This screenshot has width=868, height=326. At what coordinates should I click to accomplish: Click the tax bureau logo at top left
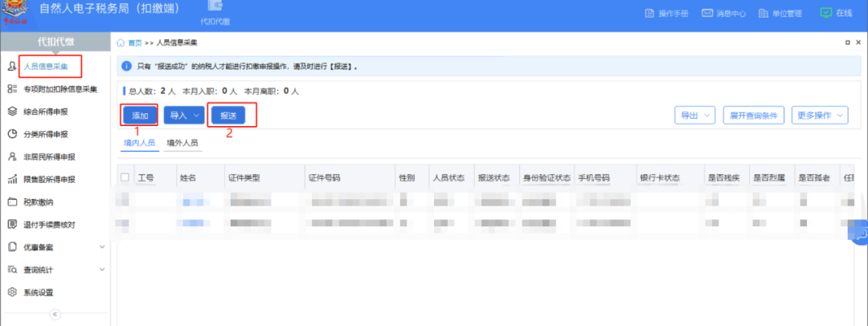point(15,14)
